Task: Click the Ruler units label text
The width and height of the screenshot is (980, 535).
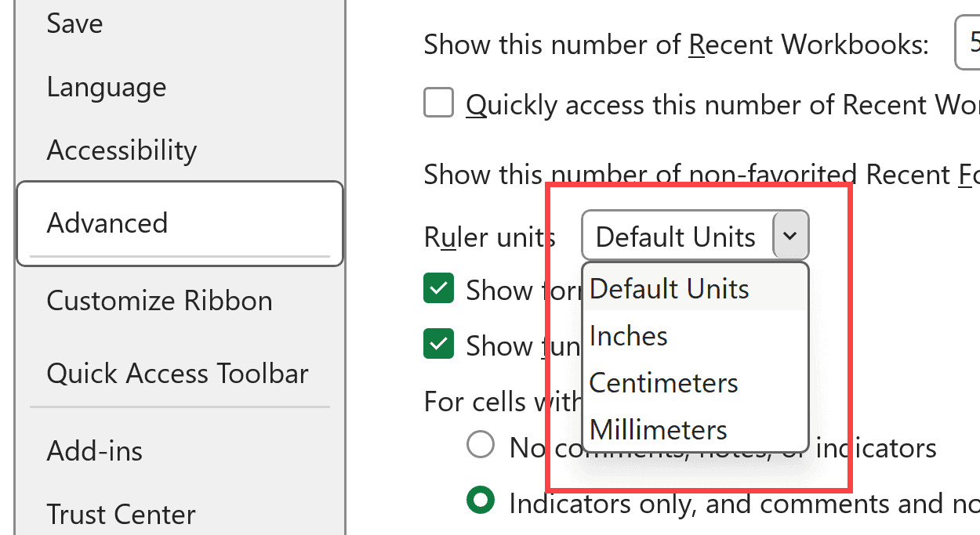Action: click(x=488, y=236)
